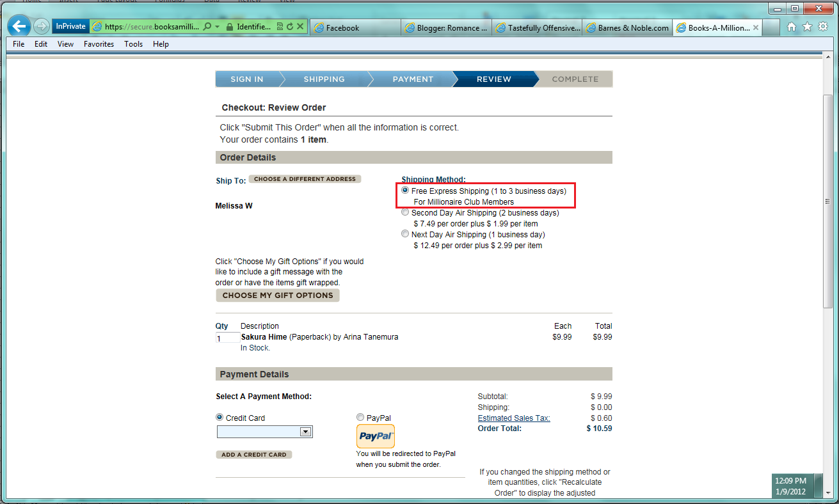839x504 pixels.
Task: Open the Estimated Sales Tax link
Action: pos(514,418)
